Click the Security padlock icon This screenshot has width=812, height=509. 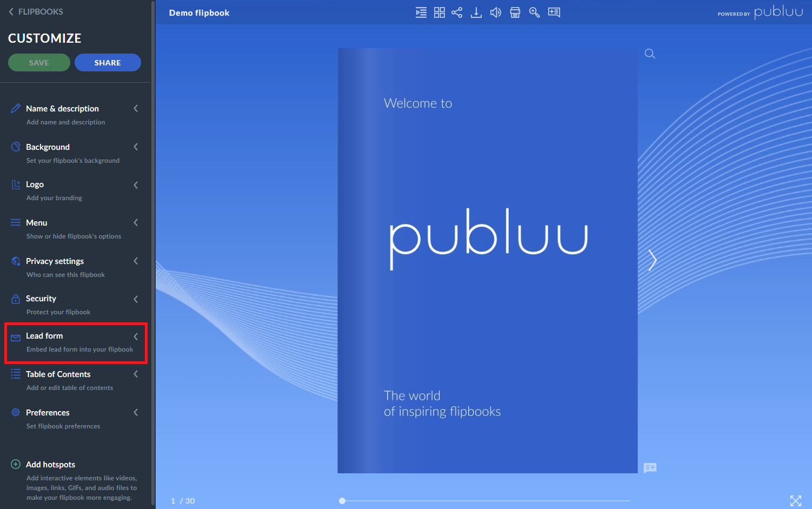tap(16, 299)
